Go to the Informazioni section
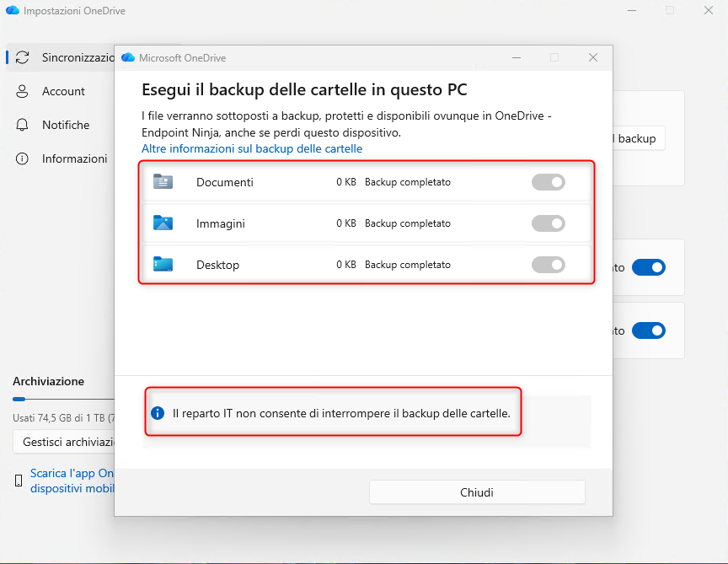Image resolution: width=728 pixels, height=564 pixels. (61, 158)
